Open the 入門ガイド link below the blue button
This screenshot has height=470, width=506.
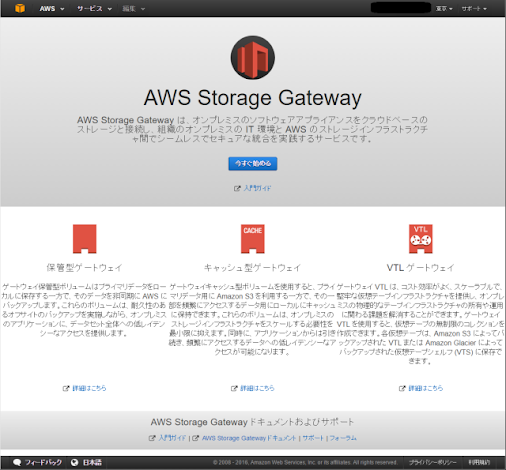click(x=257, y=188)
